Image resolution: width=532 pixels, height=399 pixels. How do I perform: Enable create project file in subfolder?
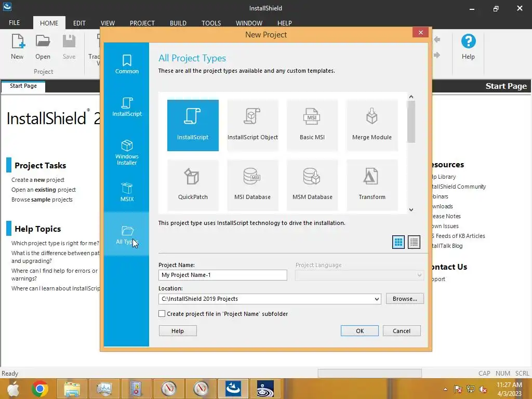click(x=162, y=314)
